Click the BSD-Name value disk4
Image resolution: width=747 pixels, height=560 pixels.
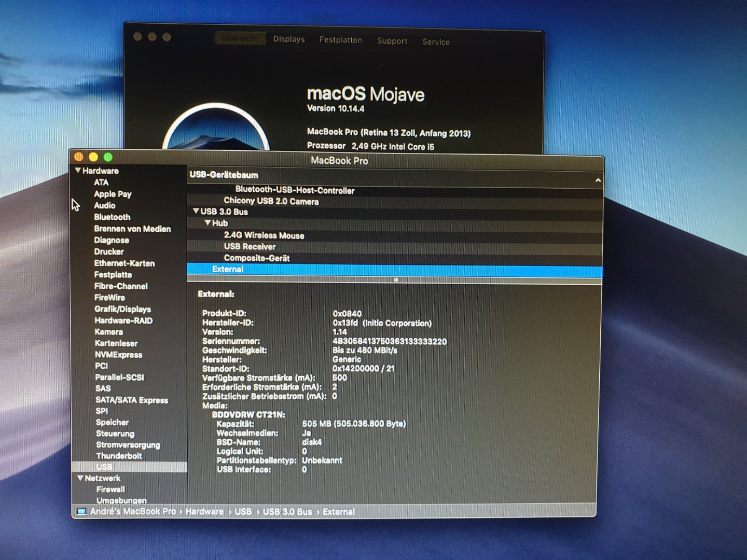[x=312, y=442]
